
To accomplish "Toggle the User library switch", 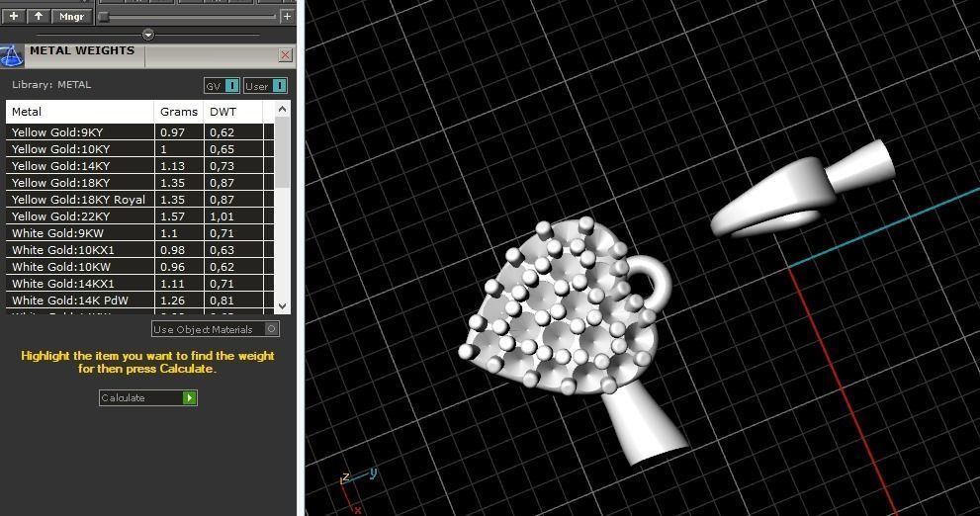I will pos(265,86).
